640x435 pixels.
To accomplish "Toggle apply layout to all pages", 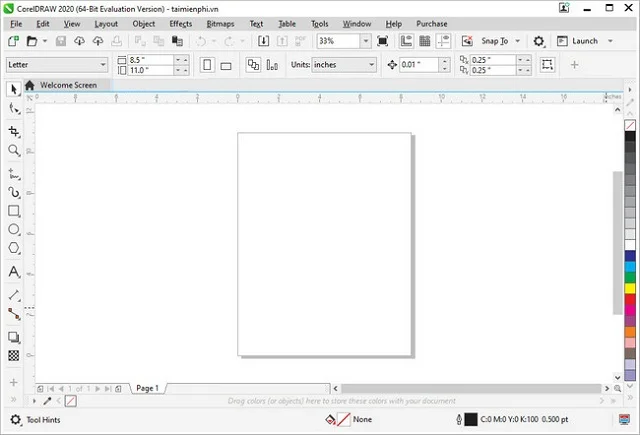I will tap(253, 64).
